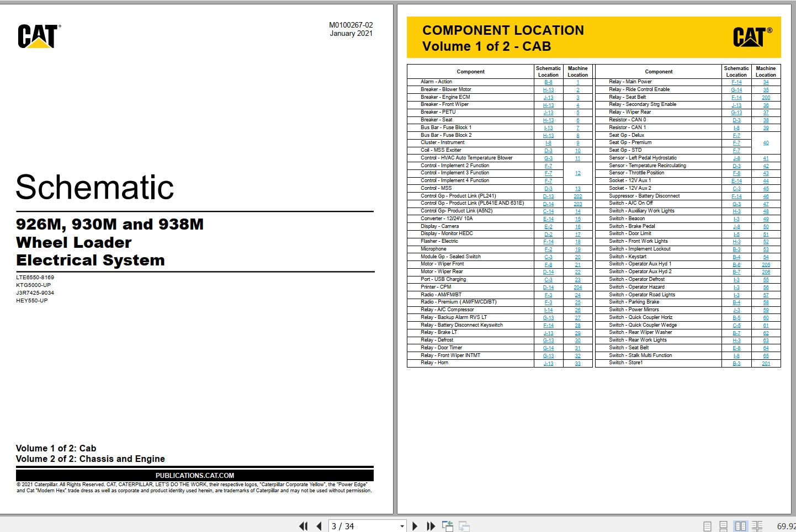Open schematic location for Switch - Beacon
796x532 pixels.
point(736,219)
